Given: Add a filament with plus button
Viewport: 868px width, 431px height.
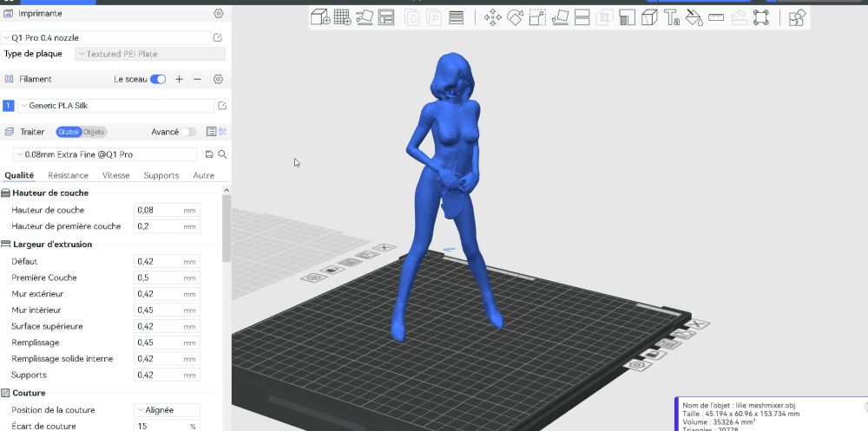Looking at the screenshot, I should [x=179, y=79].
